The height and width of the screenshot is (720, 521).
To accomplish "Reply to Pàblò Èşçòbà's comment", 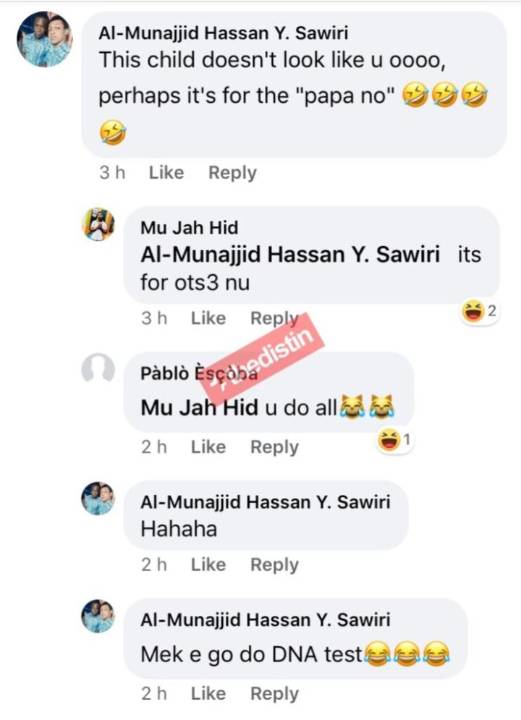I will pos(275,447).
